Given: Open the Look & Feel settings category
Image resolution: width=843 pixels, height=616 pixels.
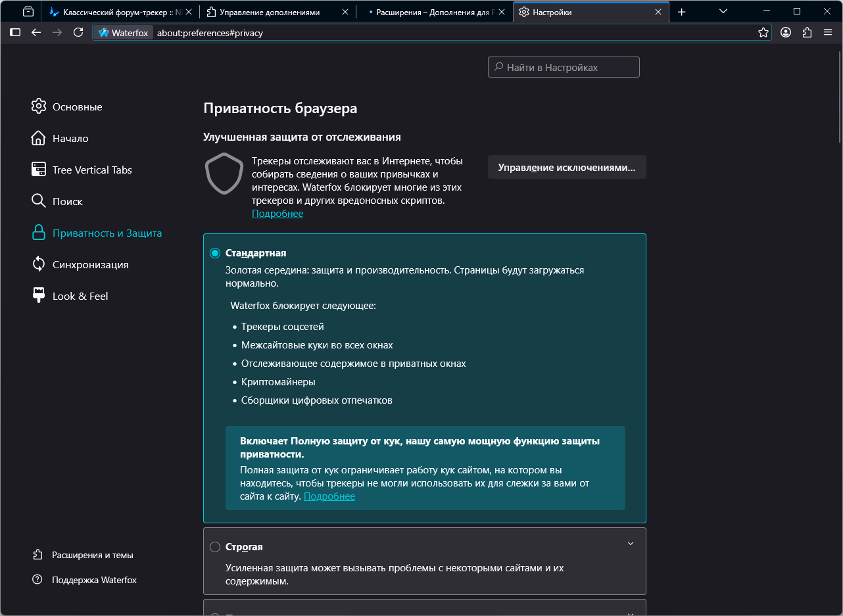Looking at the screenshot, I should [x=80, y=296].
